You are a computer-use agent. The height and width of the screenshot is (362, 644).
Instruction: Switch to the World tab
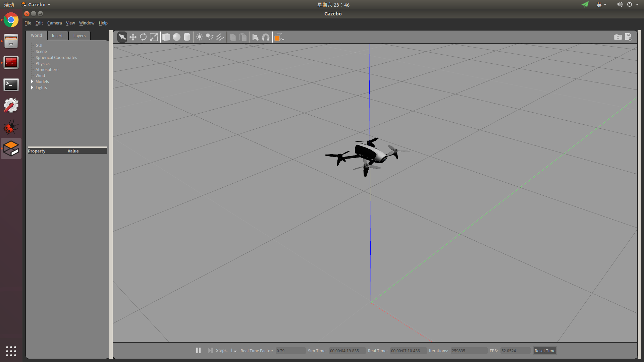point(37,36)
